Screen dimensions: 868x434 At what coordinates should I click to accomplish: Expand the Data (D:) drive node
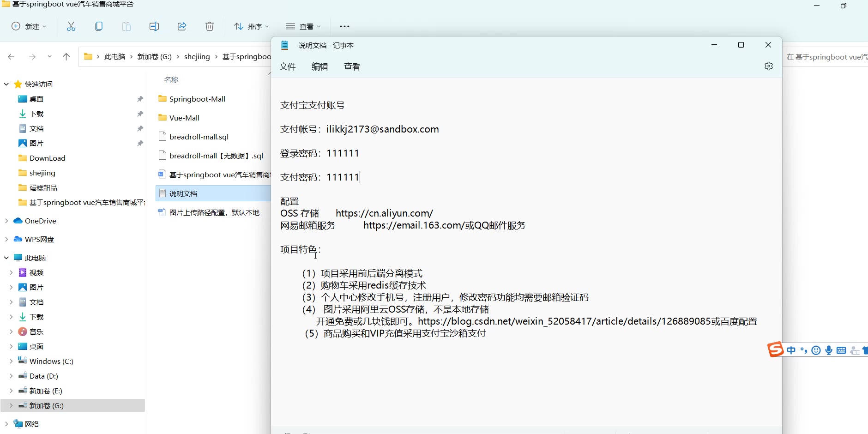[x=11, y=376]
